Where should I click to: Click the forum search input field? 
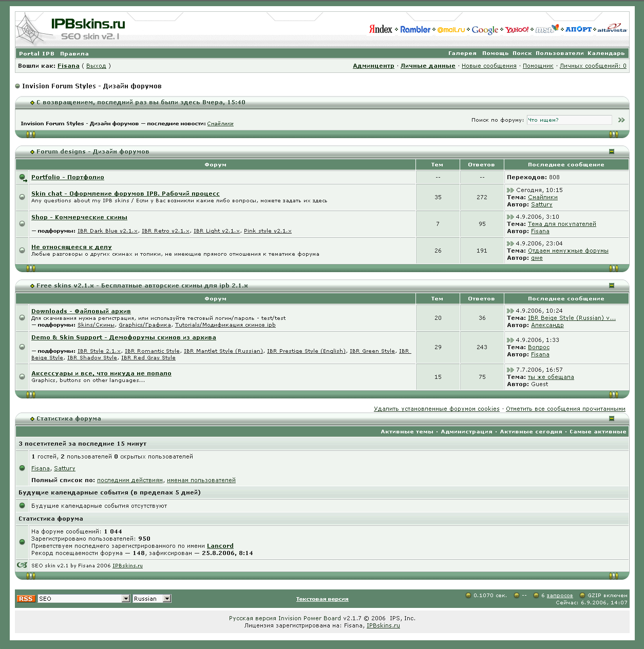pos(569,120)
